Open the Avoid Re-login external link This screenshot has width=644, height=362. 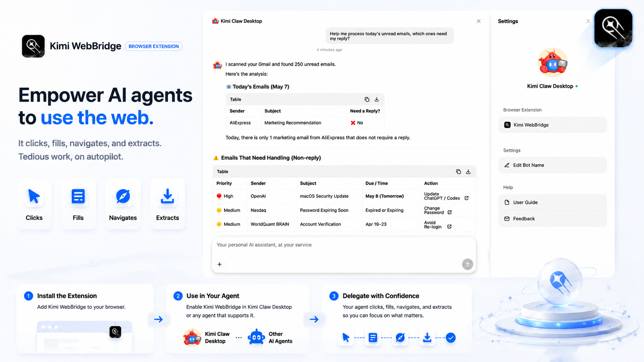coord(449,227)
